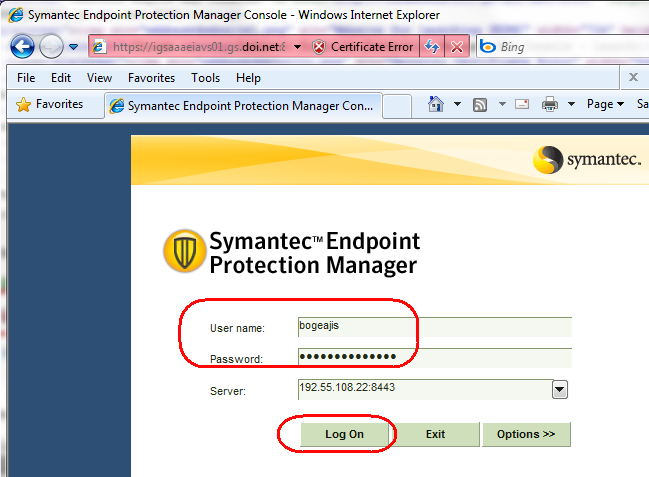Click the Log On button

(x=344, y=434)
